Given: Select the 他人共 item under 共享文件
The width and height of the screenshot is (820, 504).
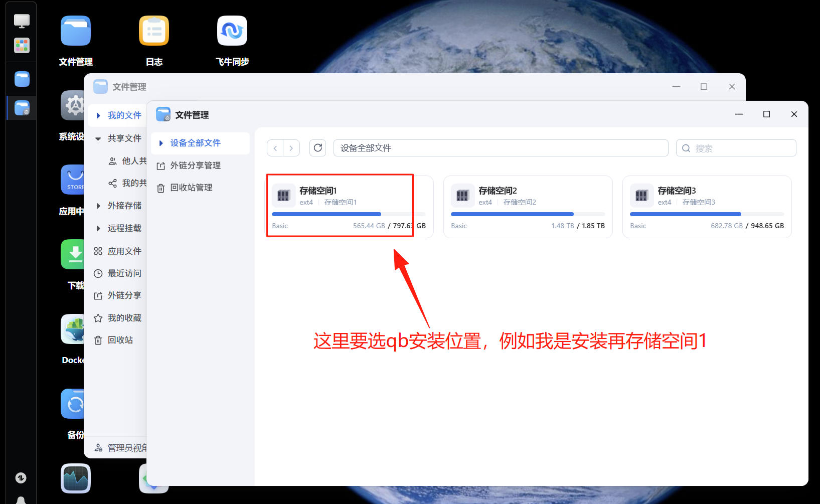Looking at the screenshot, I should [127, 161].
